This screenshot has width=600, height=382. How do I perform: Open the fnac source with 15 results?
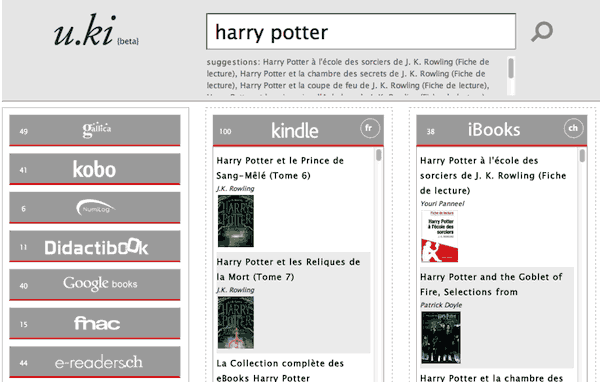pyautogui.click(x=95, y=324)
